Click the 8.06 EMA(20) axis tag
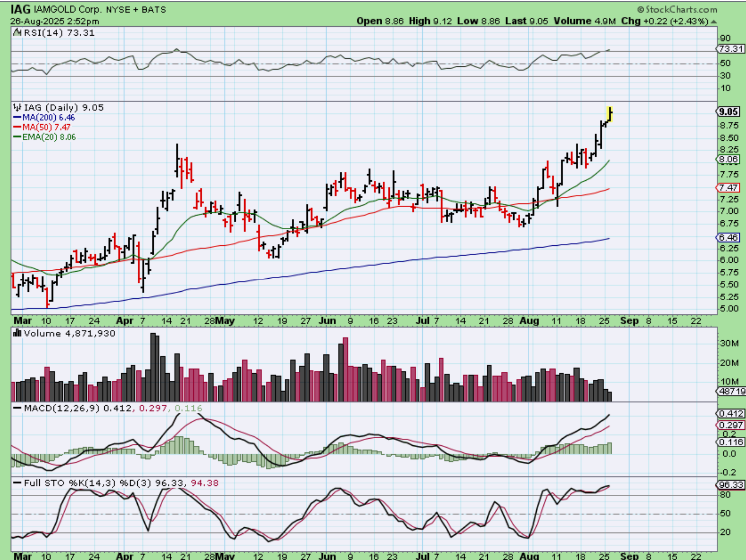 728,160
